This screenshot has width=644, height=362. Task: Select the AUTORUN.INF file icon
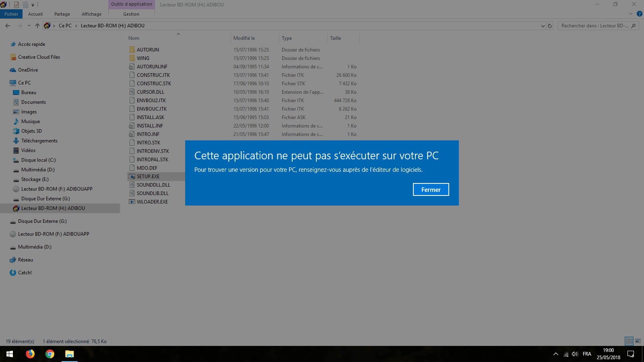pos(132,67)
